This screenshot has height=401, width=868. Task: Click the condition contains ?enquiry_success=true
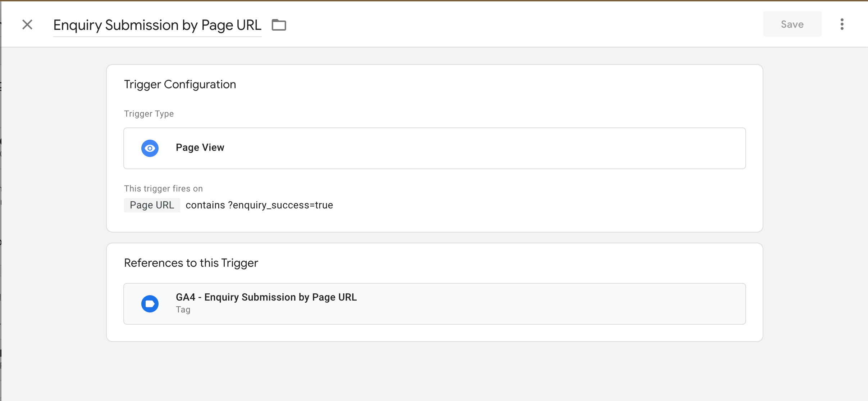click(259, 205)
